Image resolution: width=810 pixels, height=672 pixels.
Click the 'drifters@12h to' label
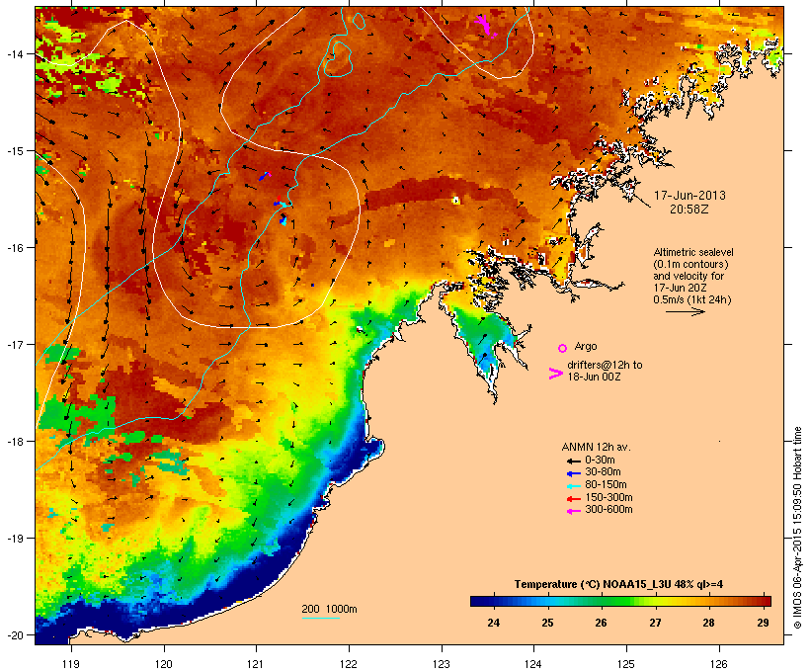coord(605,365)
